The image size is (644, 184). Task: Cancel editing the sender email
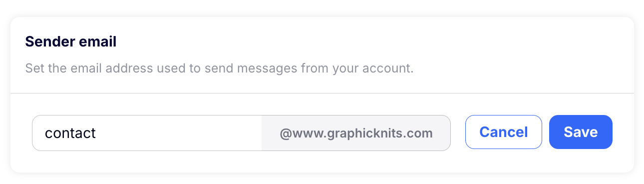point(503,132)
